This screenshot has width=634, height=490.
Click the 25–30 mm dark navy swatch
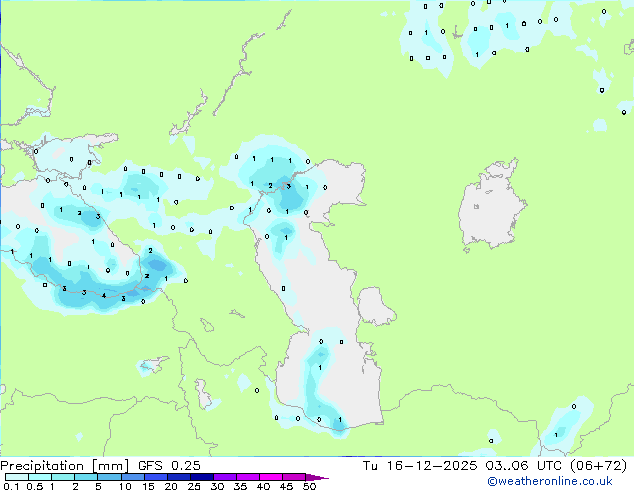[202, 477]
